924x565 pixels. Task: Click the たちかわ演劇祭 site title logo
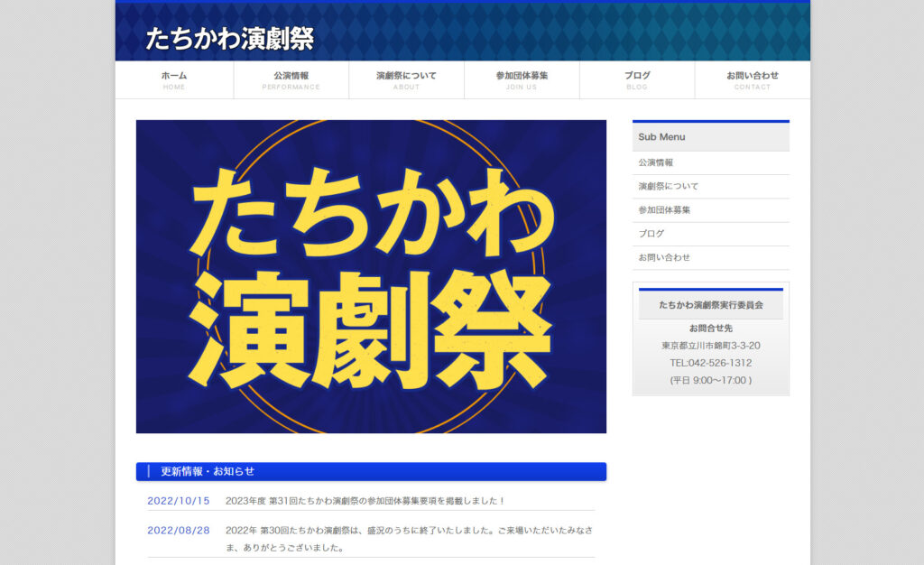[x=229, y=39]
